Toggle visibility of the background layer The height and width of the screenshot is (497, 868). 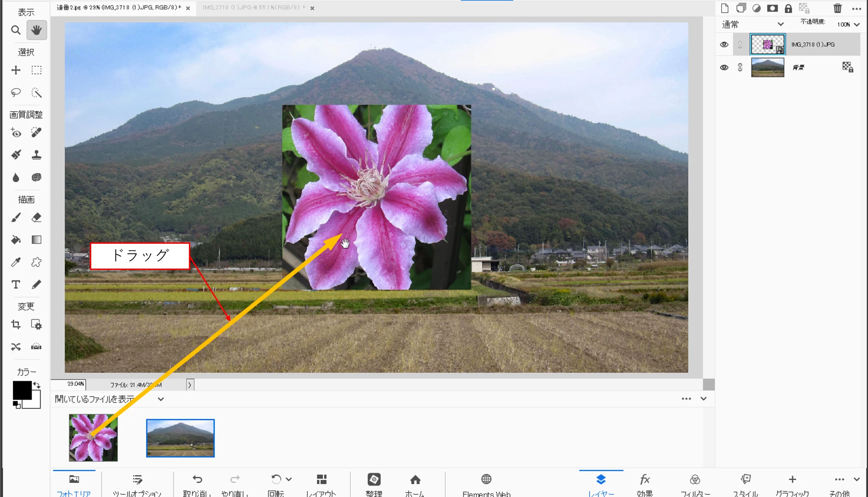[724, 67]
